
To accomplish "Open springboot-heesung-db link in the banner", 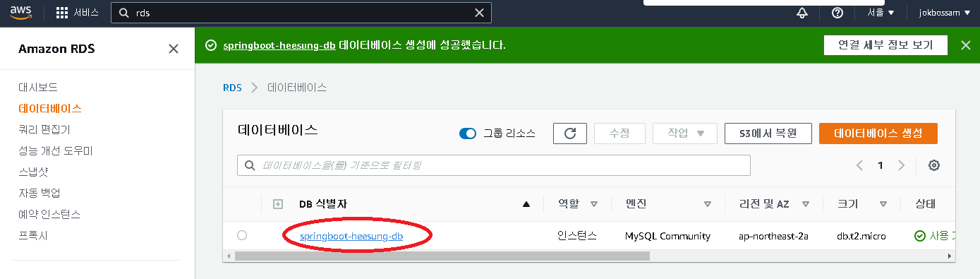I will 279,45.
